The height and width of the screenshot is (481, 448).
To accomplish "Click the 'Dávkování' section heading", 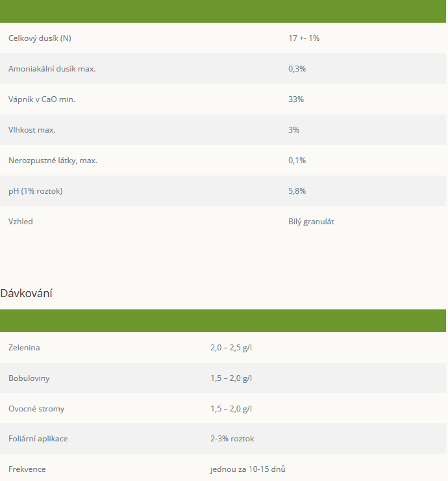I will click(27, 293).
